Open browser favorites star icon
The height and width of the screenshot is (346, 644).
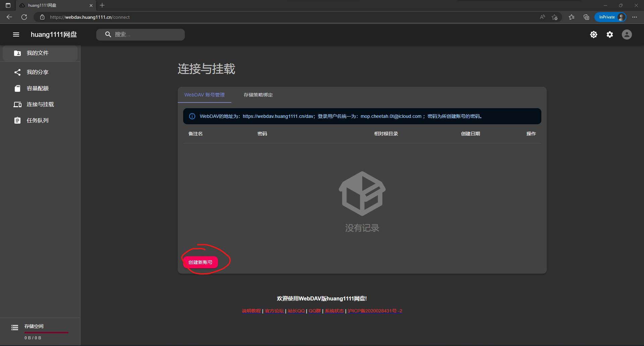[571, 17]
